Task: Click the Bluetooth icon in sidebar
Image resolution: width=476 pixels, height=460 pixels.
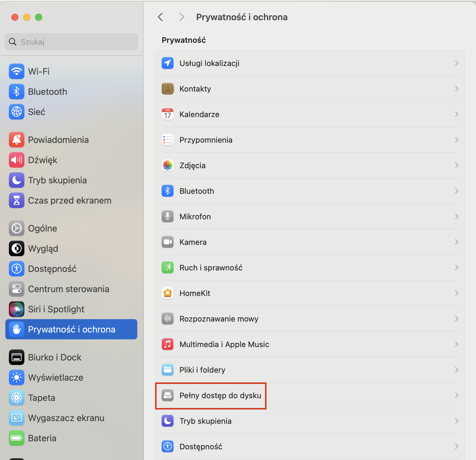Action: click(x=17, y=92)
